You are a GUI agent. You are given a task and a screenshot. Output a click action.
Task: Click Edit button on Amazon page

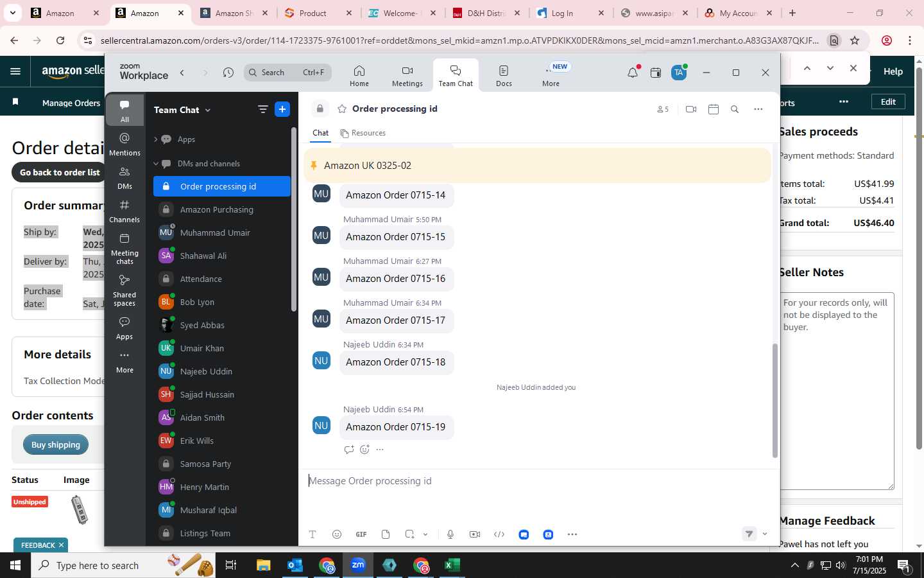point(888,101)
